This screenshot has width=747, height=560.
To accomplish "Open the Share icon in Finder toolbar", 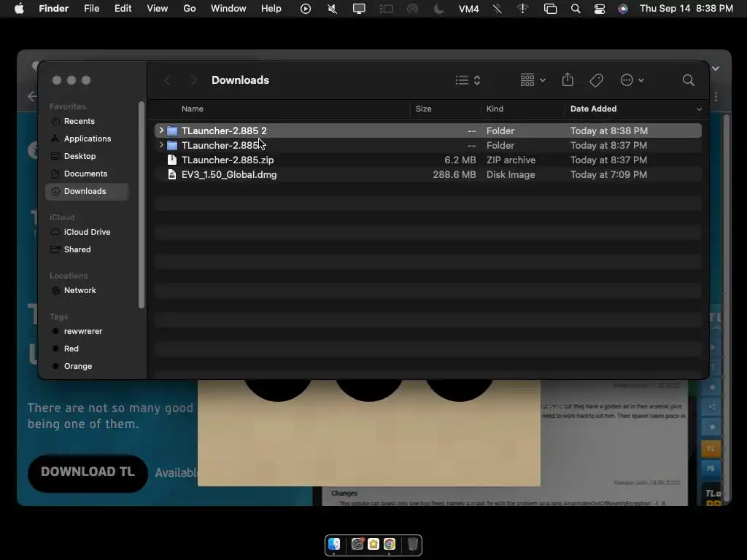I will click(x=568, y=79).
